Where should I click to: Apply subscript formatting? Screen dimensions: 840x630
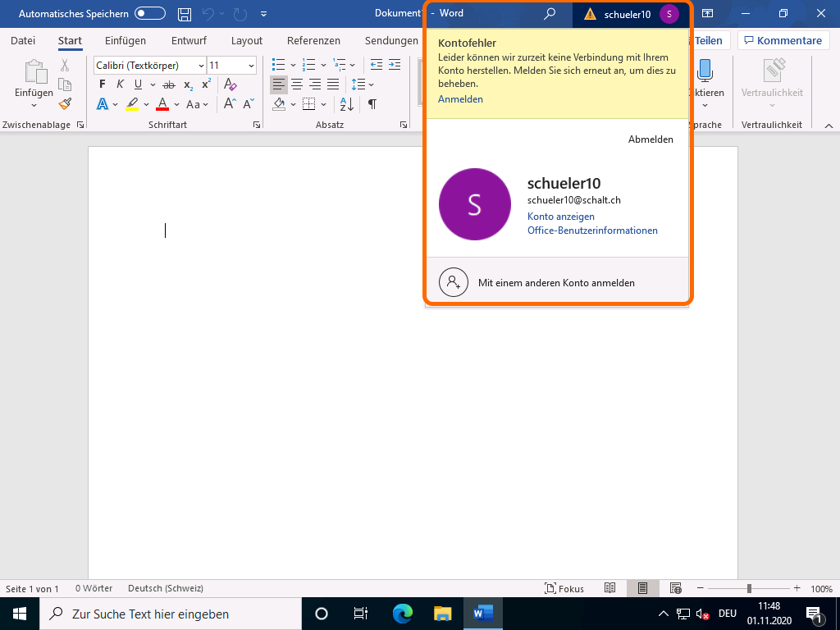click(x=188, y=84)
